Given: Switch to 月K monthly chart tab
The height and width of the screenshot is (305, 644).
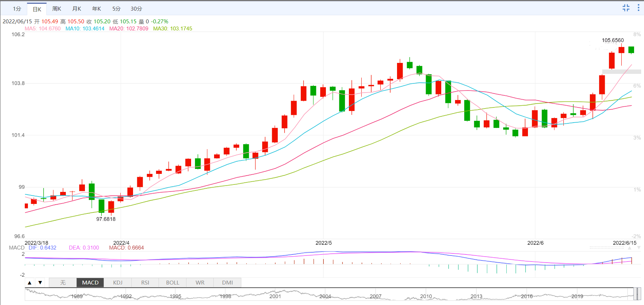Looking at the screenshot, I should tap(76, 9).
